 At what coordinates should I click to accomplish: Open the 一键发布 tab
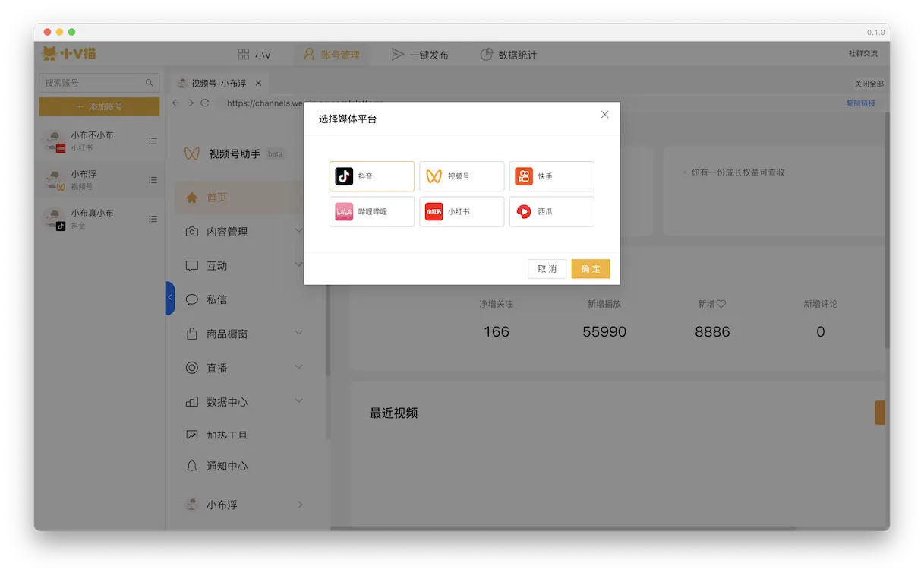(x=420, y=55)
